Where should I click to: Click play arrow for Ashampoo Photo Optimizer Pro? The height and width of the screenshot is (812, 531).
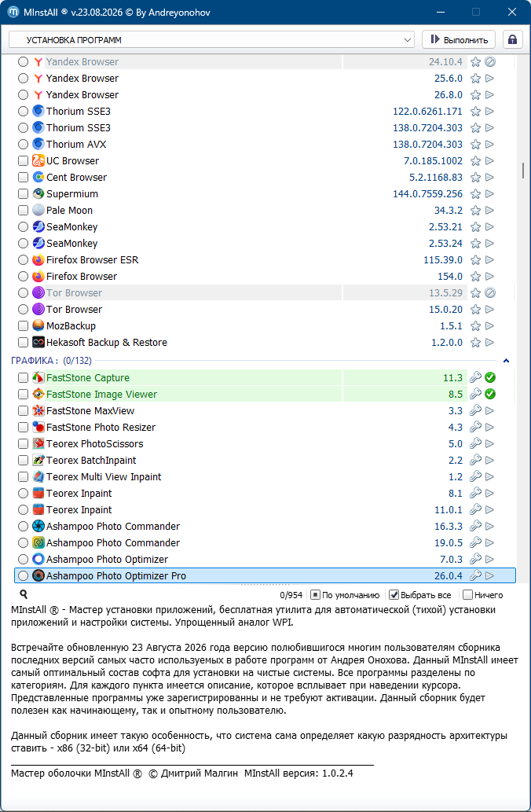(x=489, y=576)
